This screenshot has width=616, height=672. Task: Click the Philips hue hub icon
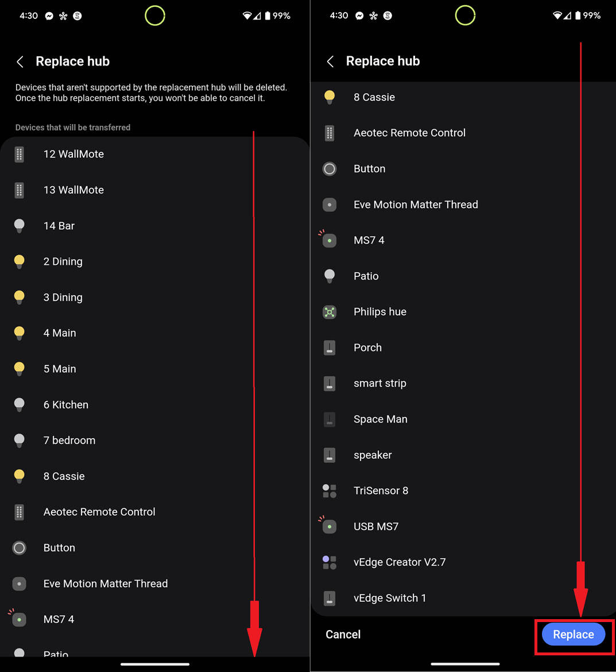coord(330,312)
